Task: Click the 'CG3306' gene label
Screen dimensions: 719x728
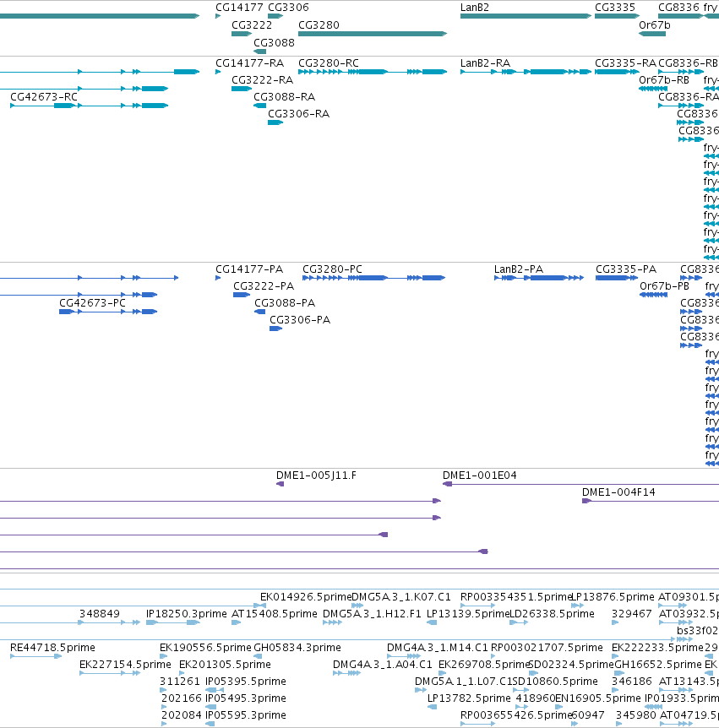Action: tap(288, 7)
